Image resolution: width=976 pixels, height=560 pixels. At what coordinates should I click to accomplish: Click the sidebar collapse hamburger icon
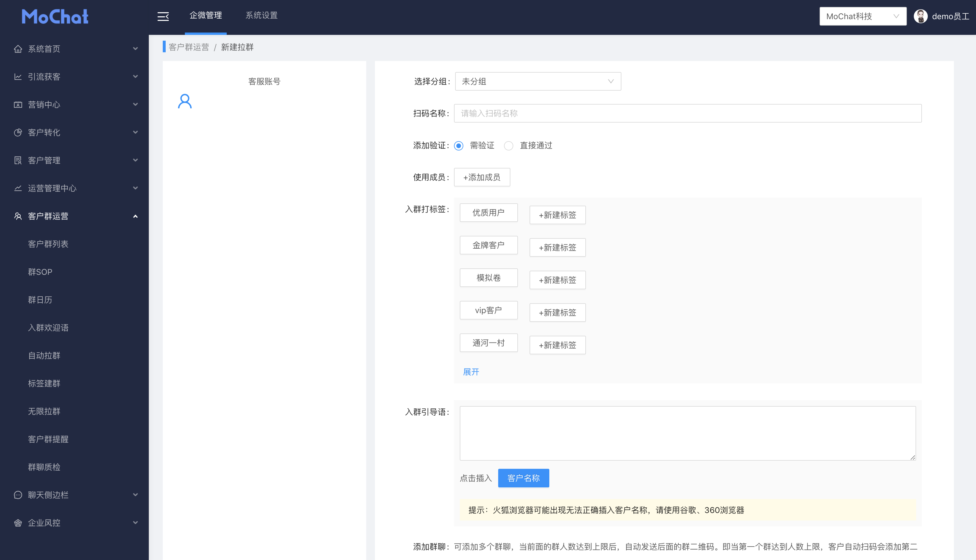(x=163, y=17)
